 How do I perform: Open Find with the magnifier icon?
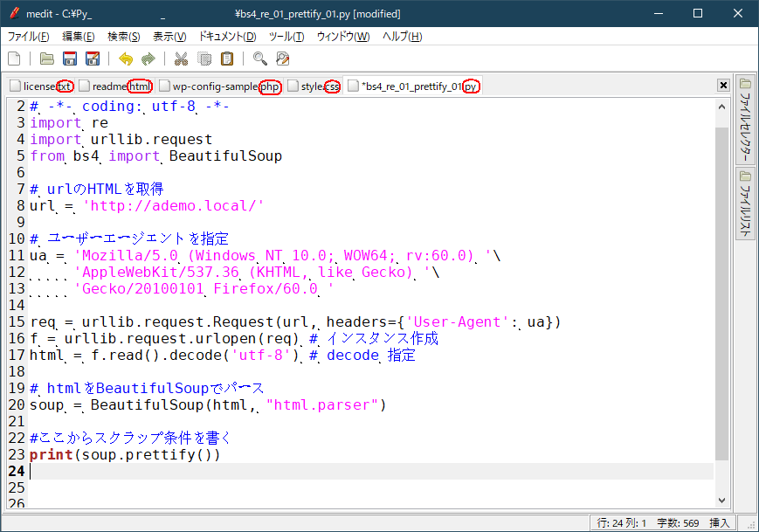pos(259,59)
